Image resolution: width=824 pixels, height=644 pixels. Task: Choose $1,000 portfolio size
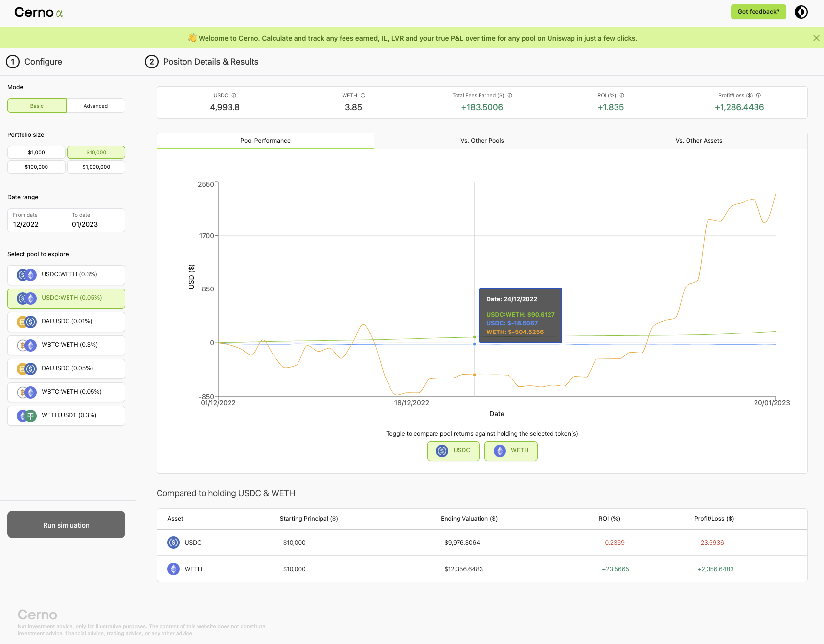click(x=36, y=152)
